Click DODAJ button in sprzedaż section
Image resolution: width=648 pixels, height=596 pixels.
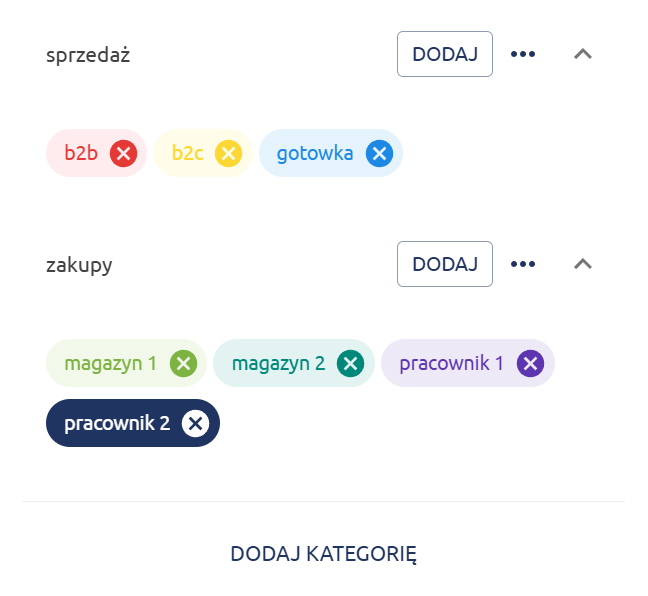[445, 54]
